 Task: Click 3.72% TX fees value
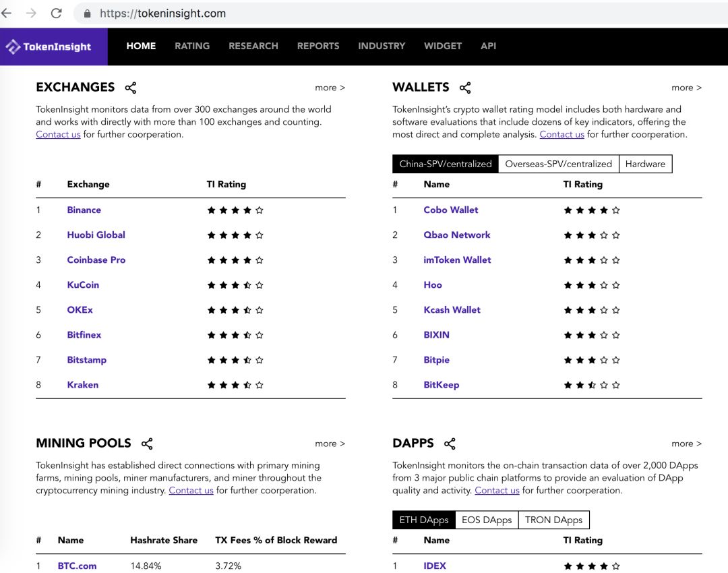coord(228,566)
